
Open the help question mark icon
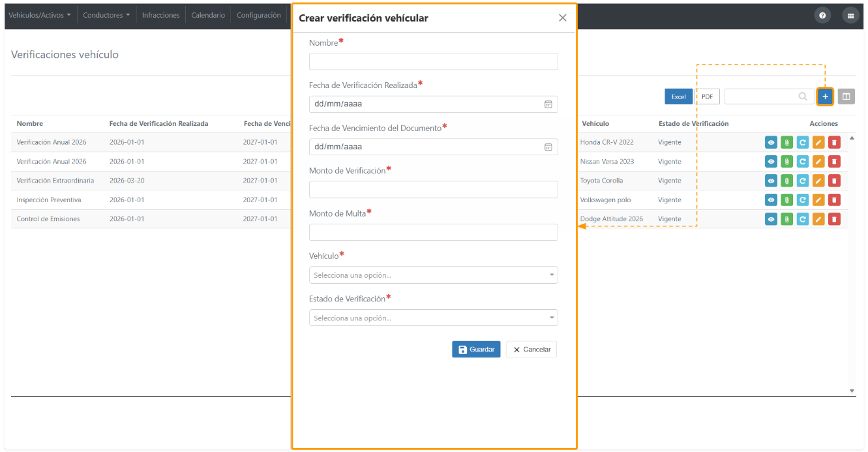pyautogui.click(x=822, y=16)
